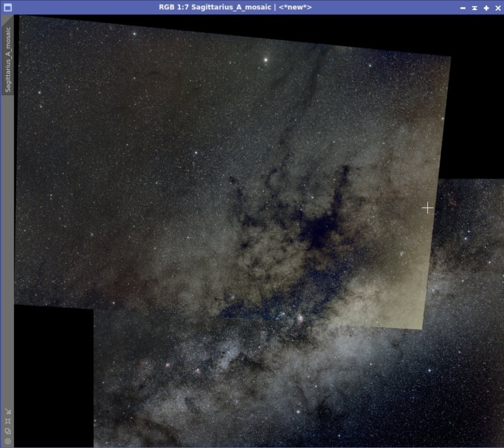
Task: Maximize the Sagittarius_A_mosaic image window
Action: (487, 7)
